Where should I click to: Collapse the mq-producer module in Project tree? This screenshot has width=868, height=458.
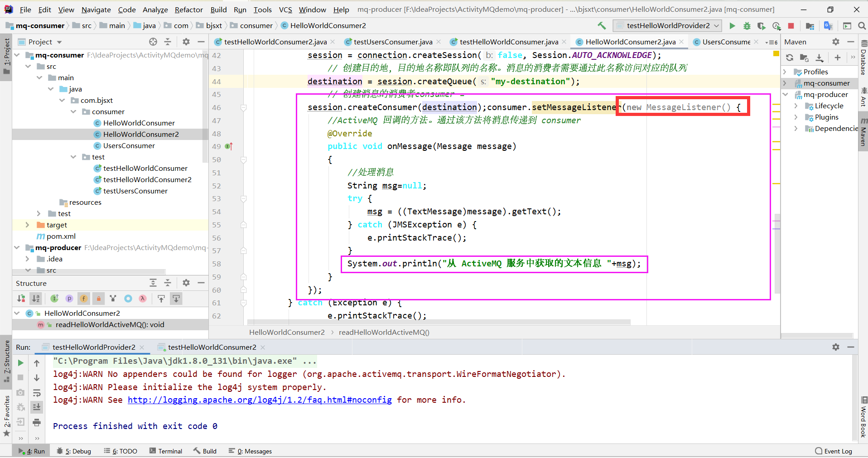(x=17, y=247)
